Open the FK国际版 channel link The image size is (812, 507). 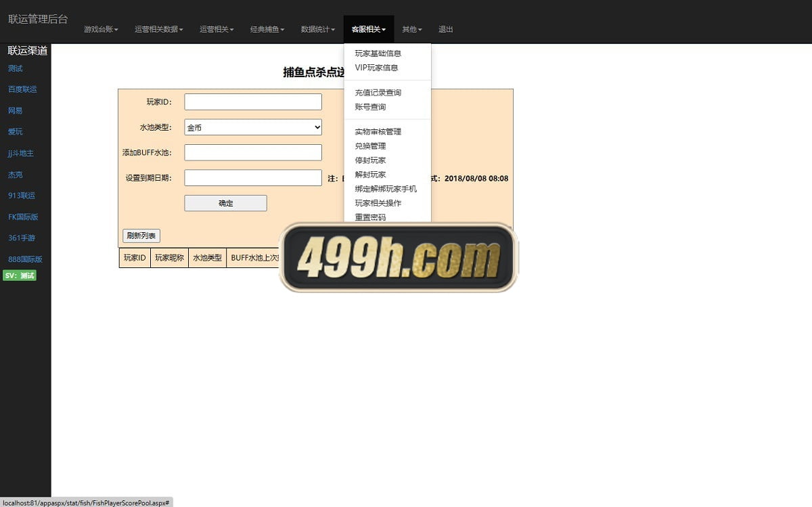click(x=23, y=217)
